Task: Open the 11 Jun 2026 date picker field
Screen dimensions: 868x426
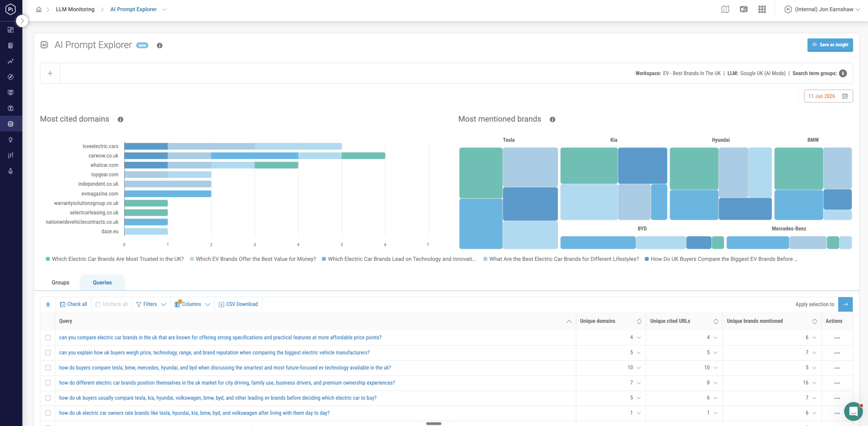Action: (828, 96)
